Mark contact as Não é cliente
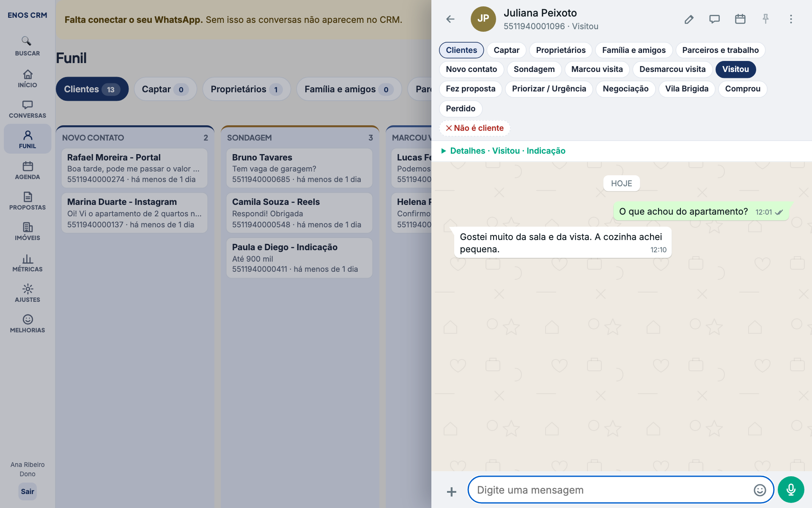This screenshot has width=812, height=508. (x=475, y=128)
